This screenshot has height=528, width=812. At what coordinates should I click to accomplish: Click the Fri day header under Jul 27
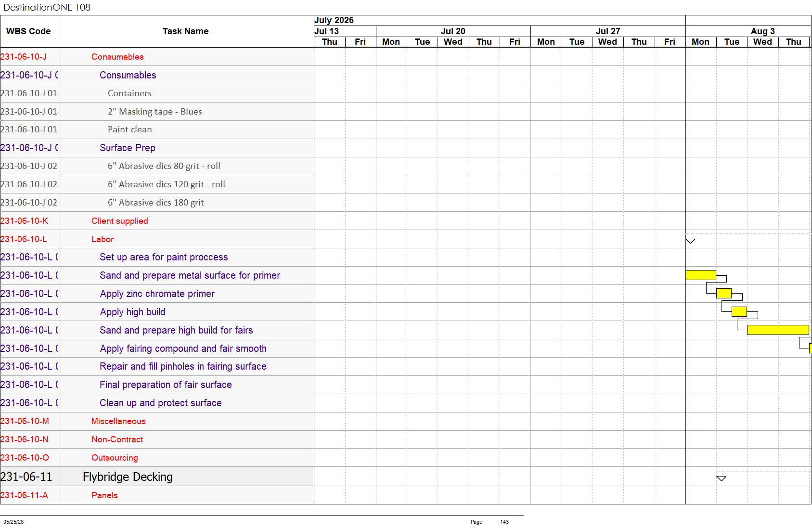tap(670, 42)
